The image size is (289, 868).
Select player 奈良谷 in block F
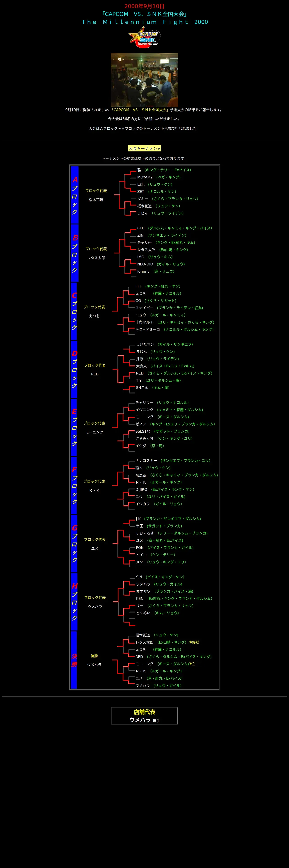pyautogui.click(x=141, y=475)
